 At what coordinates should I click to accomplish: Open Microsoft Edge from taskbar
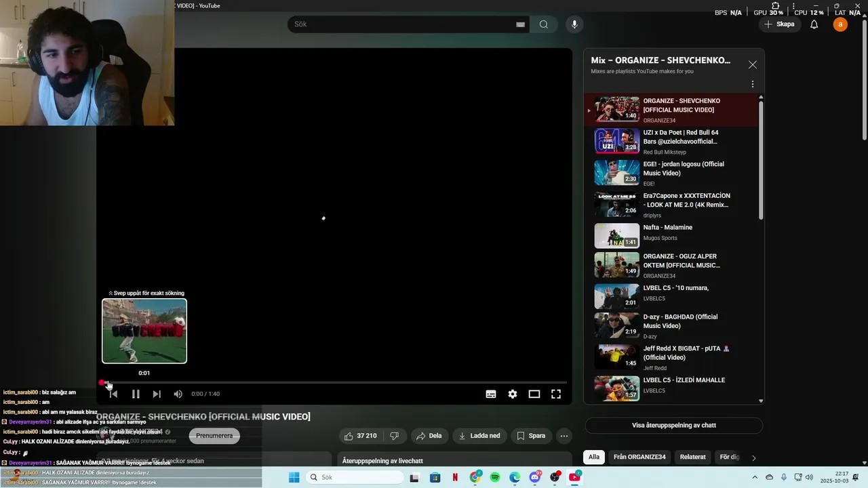(x=515, y=477)
